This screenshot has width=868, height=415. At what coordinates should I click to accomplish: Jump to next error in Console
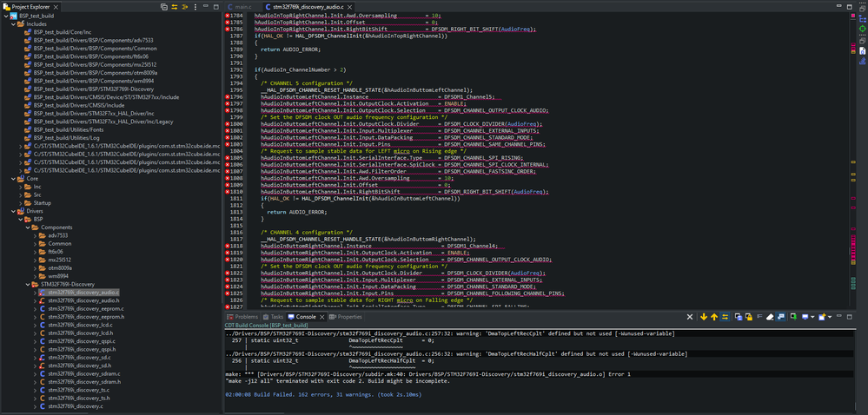click(x=704, y=317)
